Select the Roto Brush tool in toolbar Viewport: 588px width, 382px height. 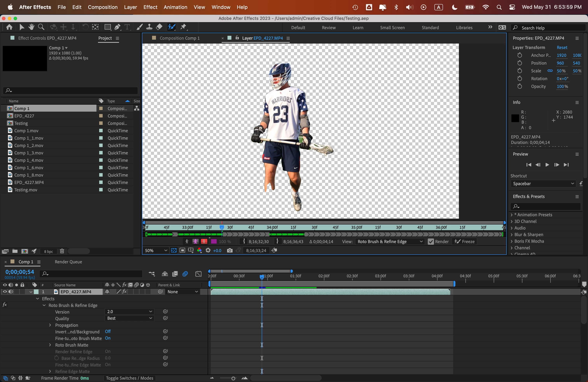[x=171, y=27]
